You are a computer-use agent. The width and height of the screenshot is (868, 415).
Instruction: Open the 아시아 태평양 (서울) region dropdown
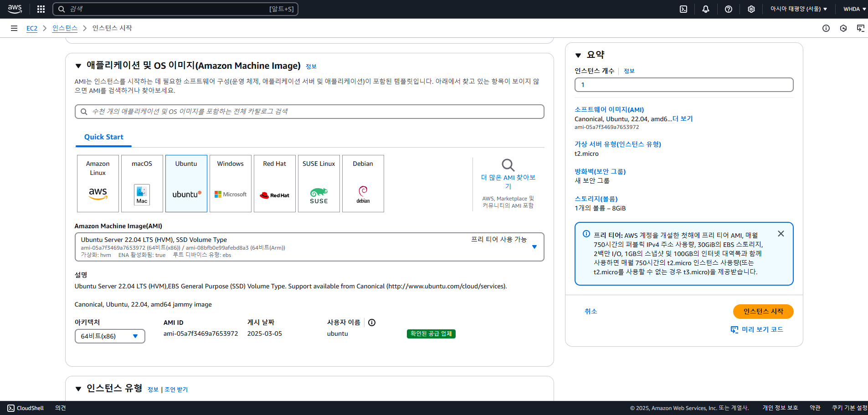[799, 9]
